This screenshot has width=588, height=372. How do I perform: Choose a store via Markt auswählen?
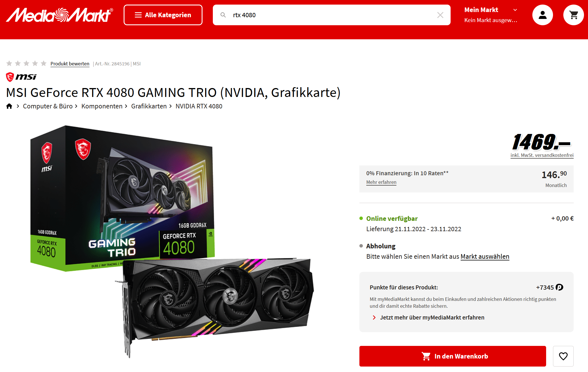tap(485, 256)
